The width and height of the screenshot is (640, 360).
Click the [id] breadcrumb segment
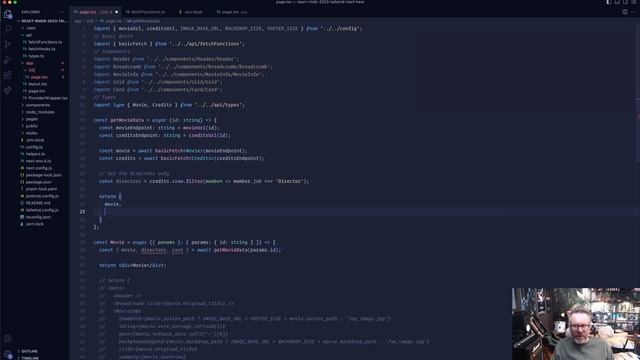(90, 21)
